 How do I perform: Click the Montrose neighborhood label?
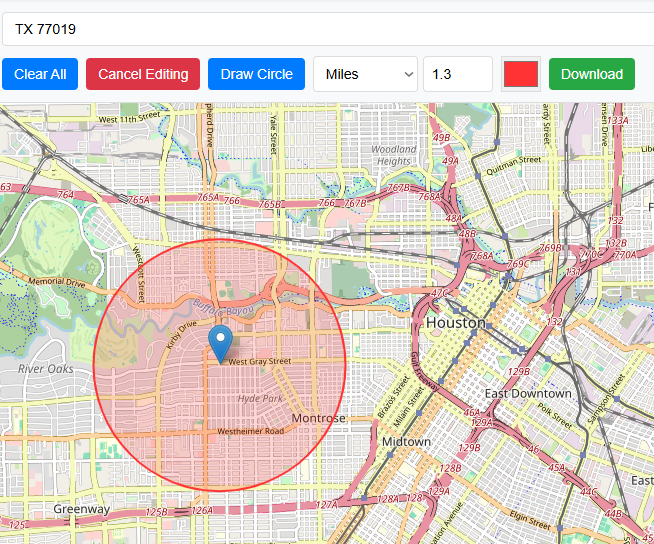pos(318,418)
